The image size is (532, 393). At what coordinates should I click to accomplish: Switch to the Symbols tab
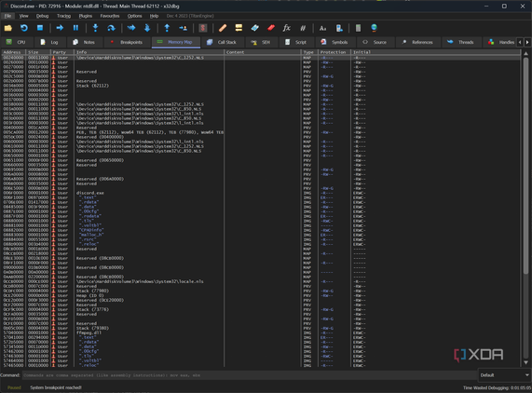tap(334, 42)
